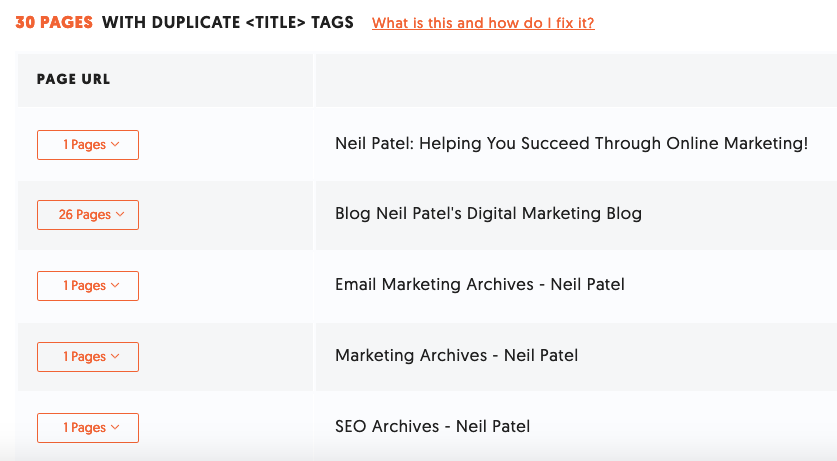Click the PAGE URL column header
This screenshot has height=461, width=837.
pyautogui.click(x=74, y=79)
